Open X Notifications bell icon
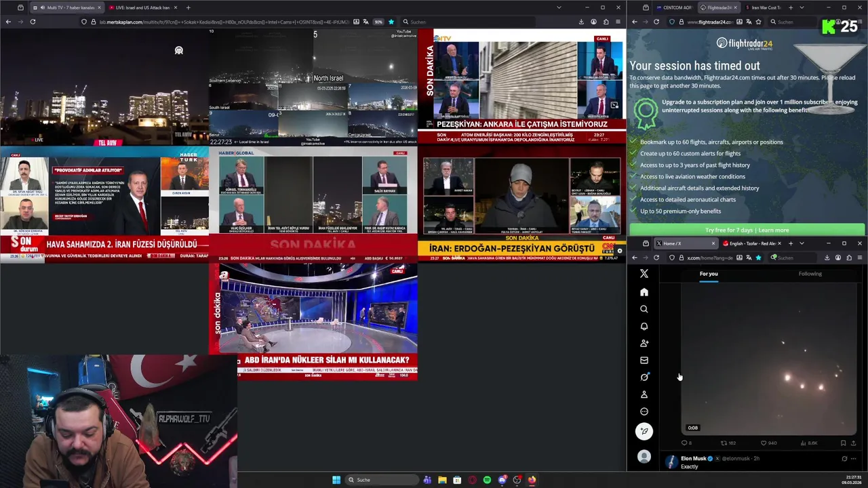Viewport: 868px width, 488px height. 644,326
